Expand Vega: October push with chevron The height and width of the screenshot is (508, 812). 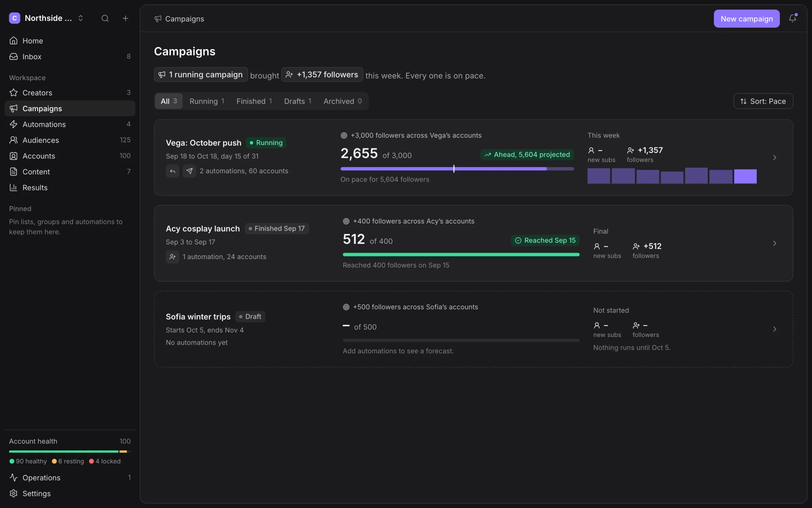(774, 157)
